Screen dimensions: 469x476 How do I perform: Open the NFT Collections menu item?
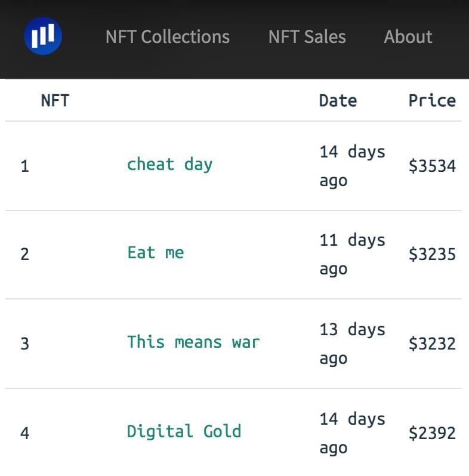168,37
